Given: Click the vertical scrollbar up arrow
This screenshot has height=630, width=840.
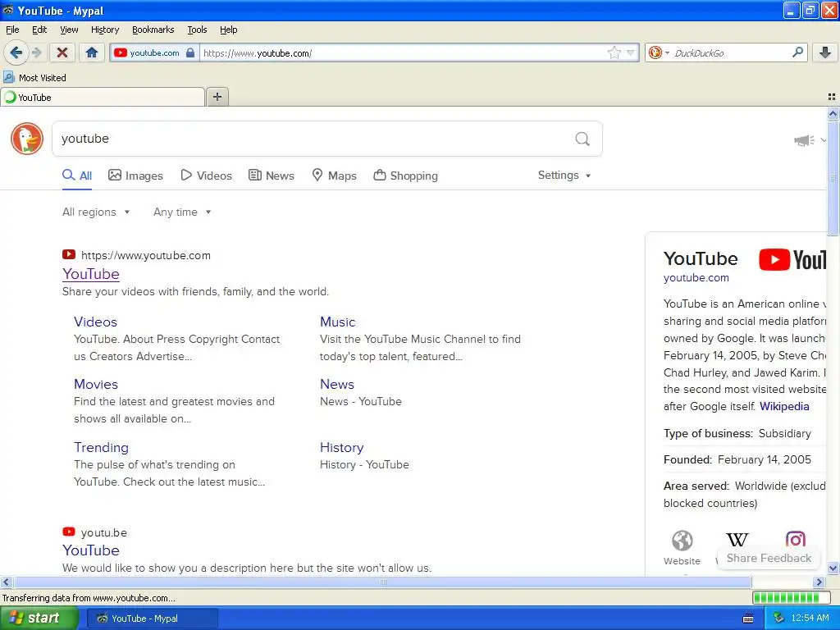Looking at the screenshot, I should tap(833, 113).
